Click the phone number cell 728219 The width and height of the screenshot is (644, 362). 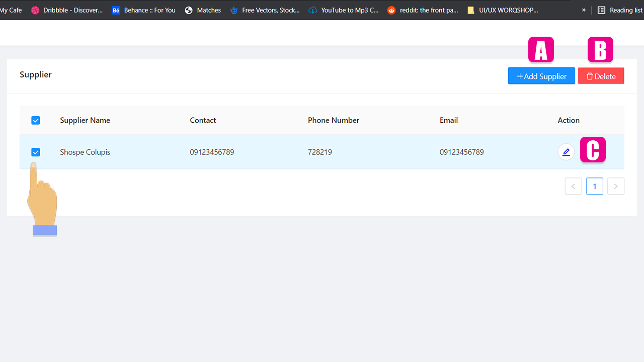coord(320,152)
